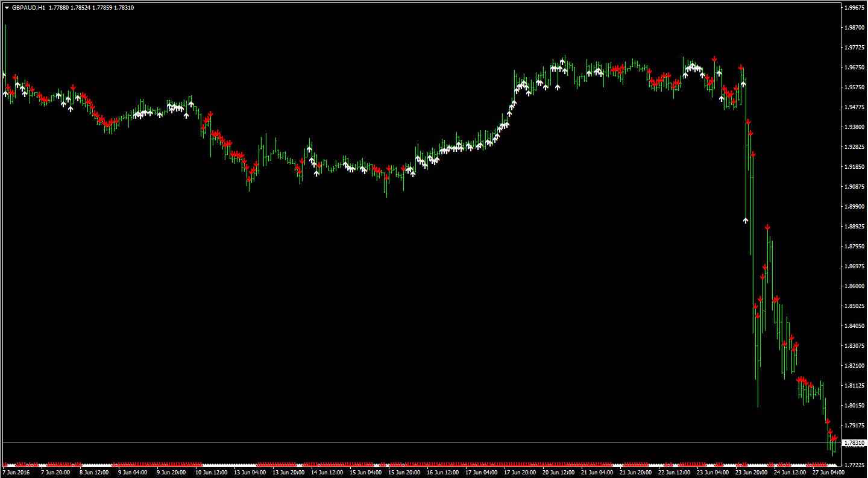Image resolution: width=868 pixels, height=478 pixels.
Task: Click the 23 Jun 20:00 time label
Action: point(751,473)
